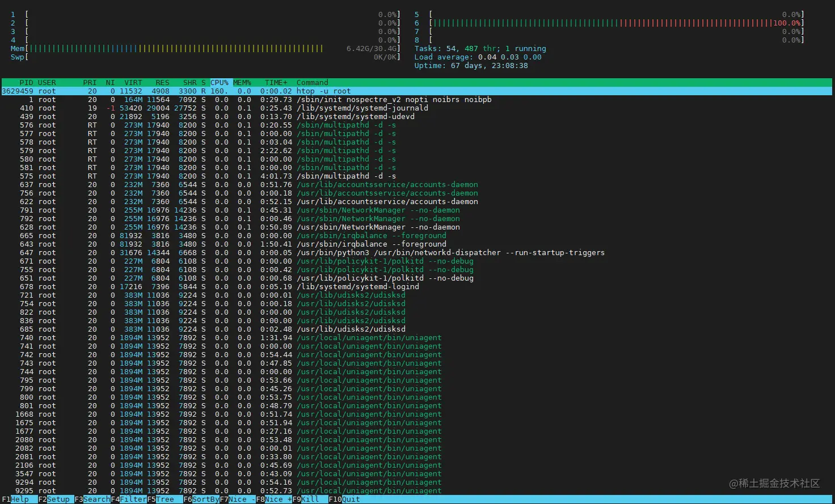This screenshot has width=835, height=504.
Task: Click the highlighted CPU% column header
Action: [x=220, y=83]
